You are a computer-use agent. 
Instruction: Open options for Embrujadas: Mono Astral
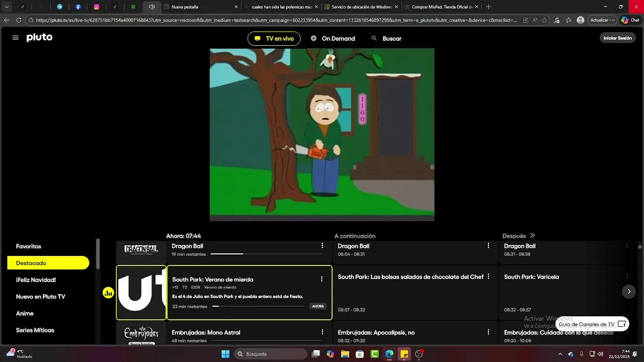(x=323, y=332)
